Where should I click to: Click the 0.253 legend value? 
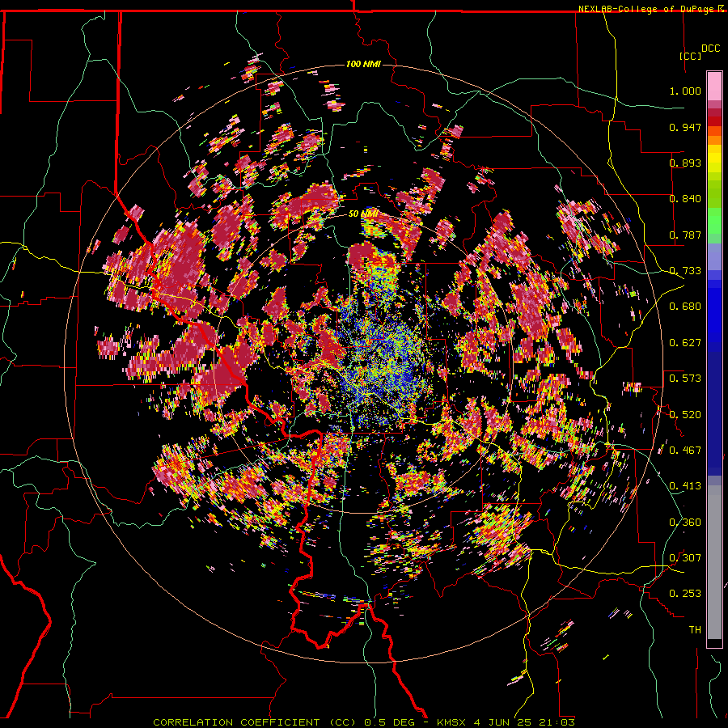click(685, 594)
